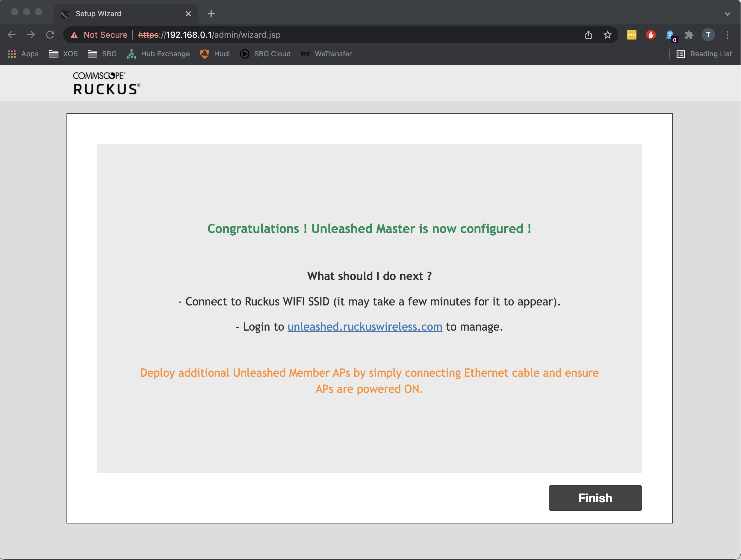Click the Congratulations heading text

coord(369,228)
